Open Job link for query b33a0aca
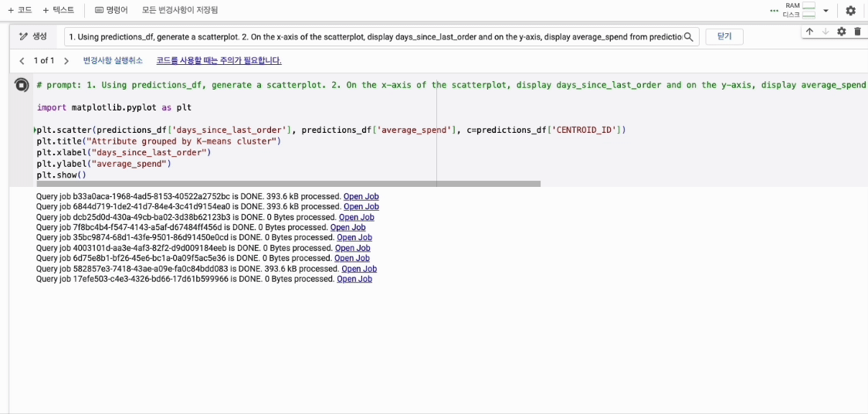The height and width of the screenshot is (414, 868). tap(361, 196)
